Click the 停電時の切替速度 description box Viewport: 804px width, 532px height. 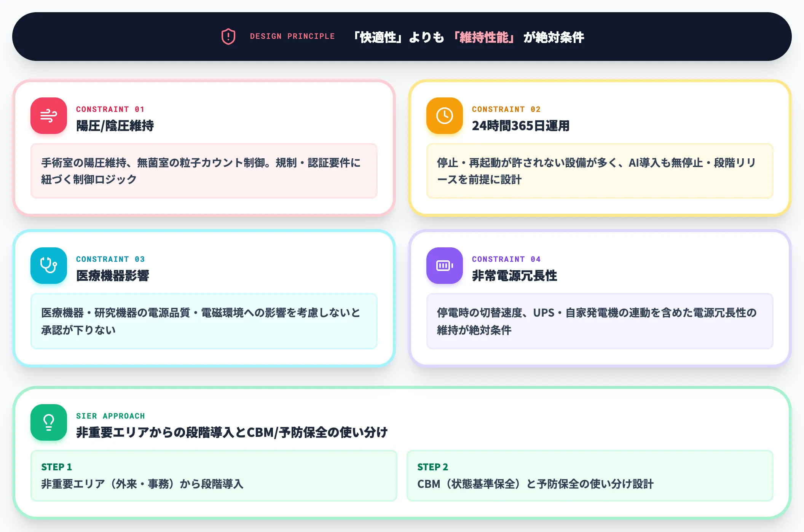point(600,321)
